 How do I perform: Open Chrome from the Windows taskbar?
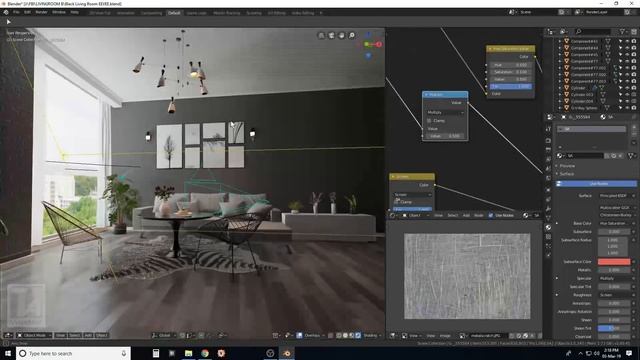click(x=205, y=353)
